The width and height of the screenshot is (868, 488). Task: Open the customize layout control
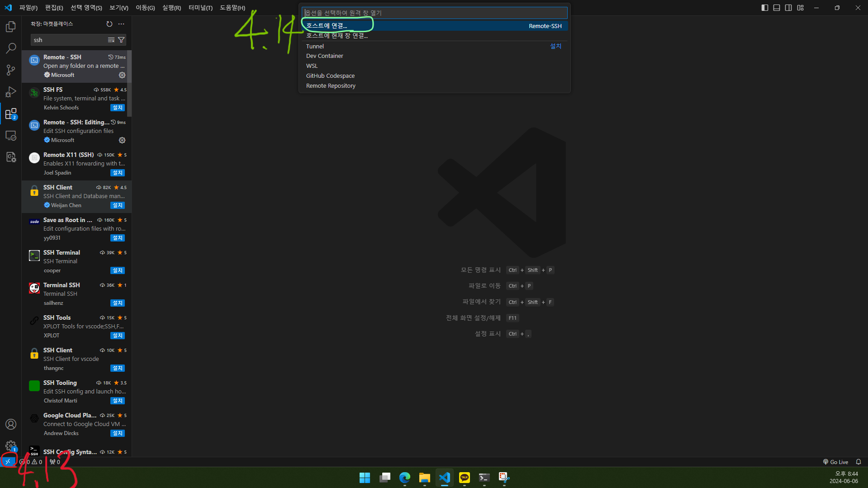tap(801, 8)
